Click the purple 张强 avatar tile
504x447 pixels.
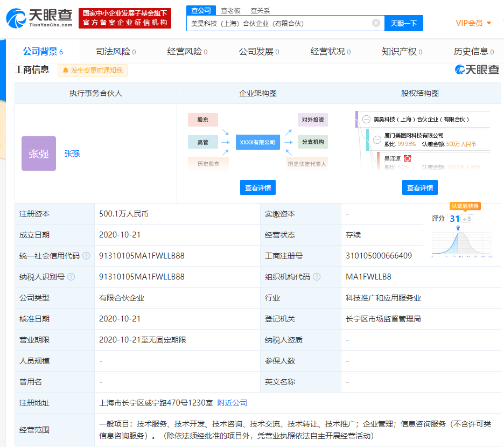(39, 153)
